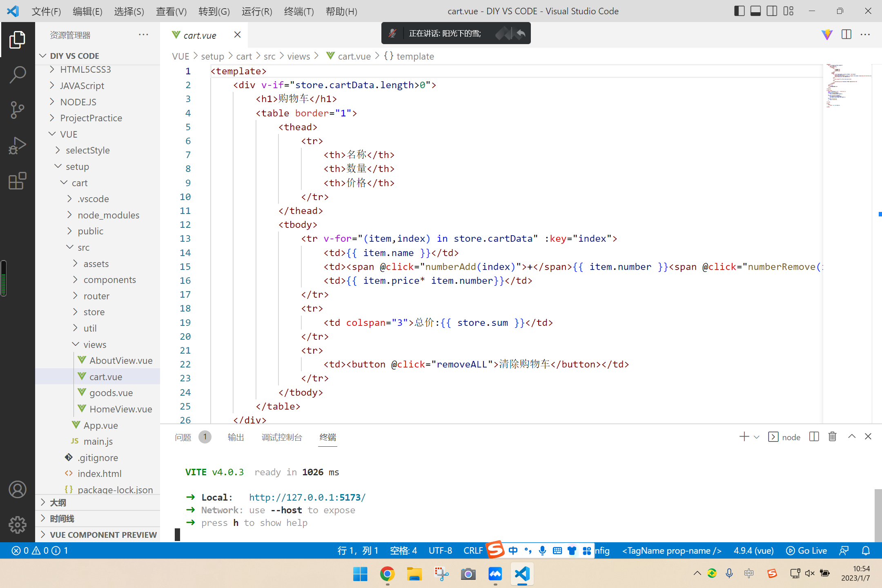This screenshot has height=588, width=882.
Task: Select the 调试控制台 debug console tab
Action: coord(281,437)
